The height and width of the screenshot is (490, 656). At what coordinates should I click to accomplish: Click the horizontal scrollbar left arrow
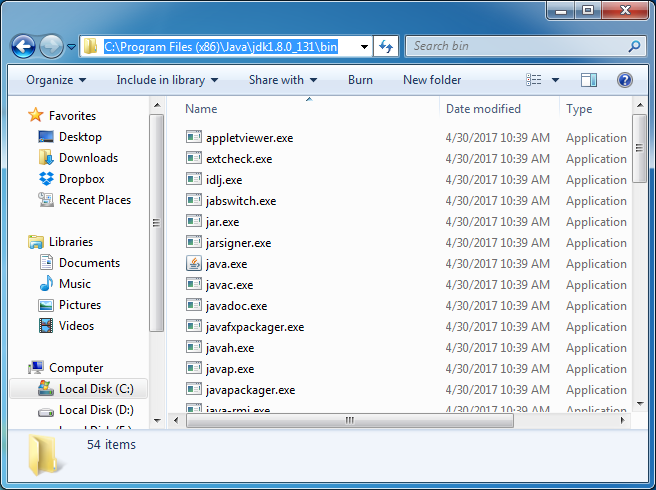(x=176, y=420)
